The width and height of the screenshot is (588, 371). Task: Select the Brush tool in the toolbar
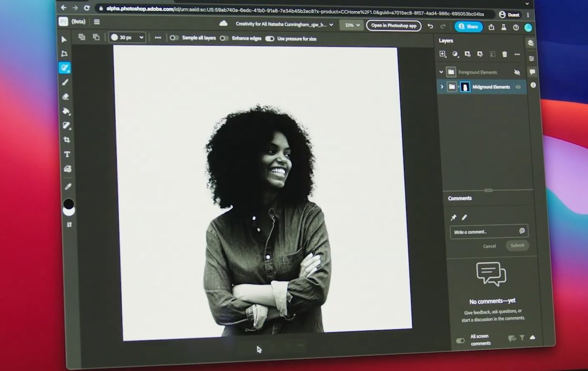point(65,82)
